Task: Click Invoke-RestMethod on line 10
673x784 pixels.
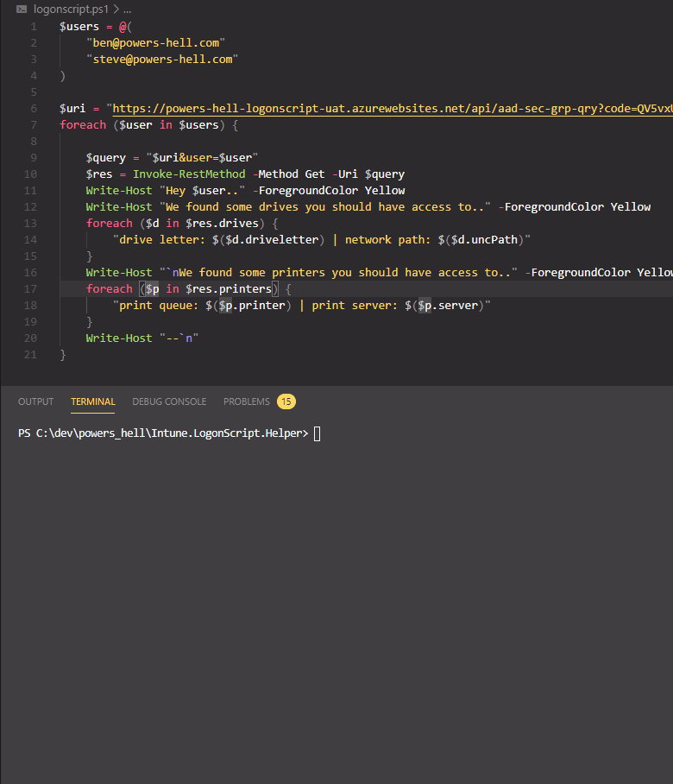Action: 189,174
